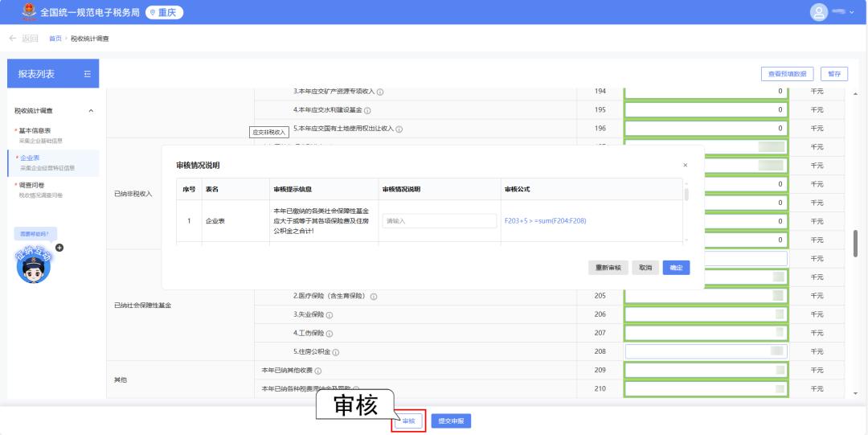Screen dimensions: 868x435
Task: Open the 征纳互动 assistant avatar
Action: 34,265
